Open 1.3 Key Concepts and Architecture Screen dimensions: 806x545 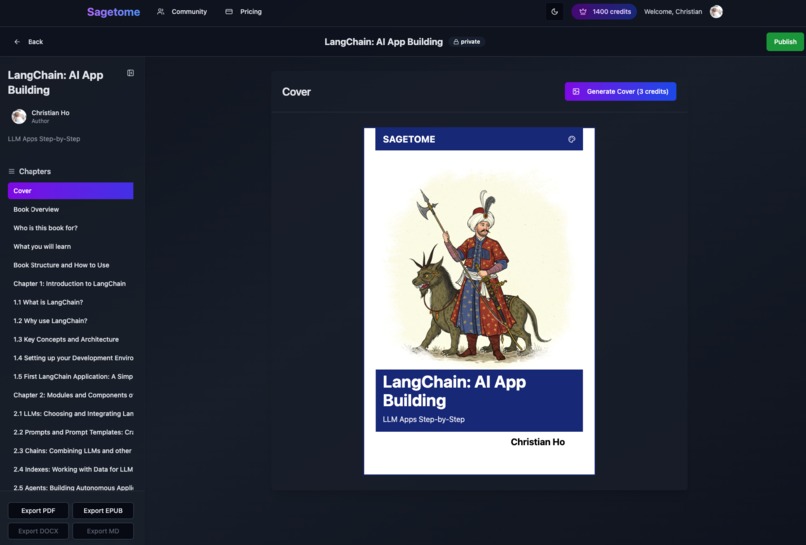tap(70, 339)
